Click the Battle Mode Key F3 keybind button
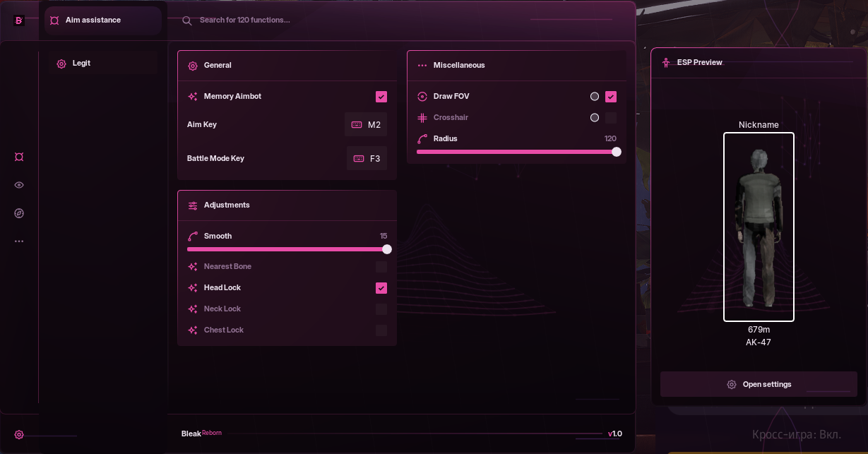This screenshot has width=868, height=454. coord(367,159)
